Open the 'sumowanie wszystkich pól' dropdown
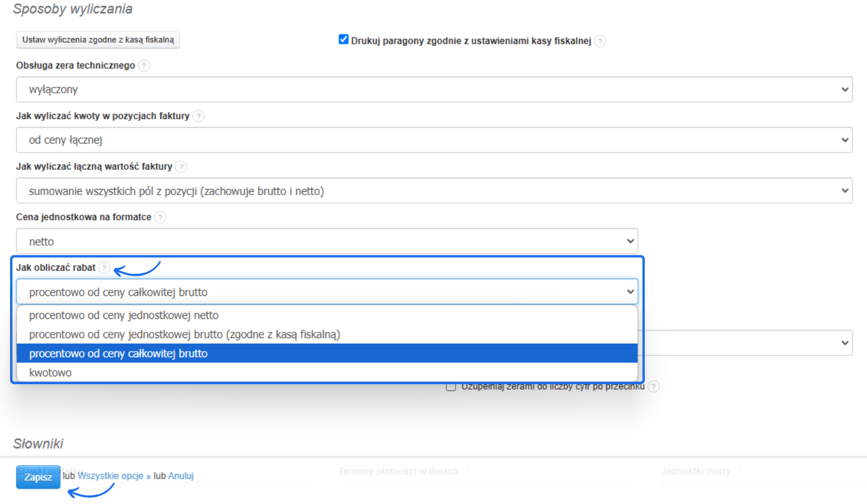 click(434, 191)
